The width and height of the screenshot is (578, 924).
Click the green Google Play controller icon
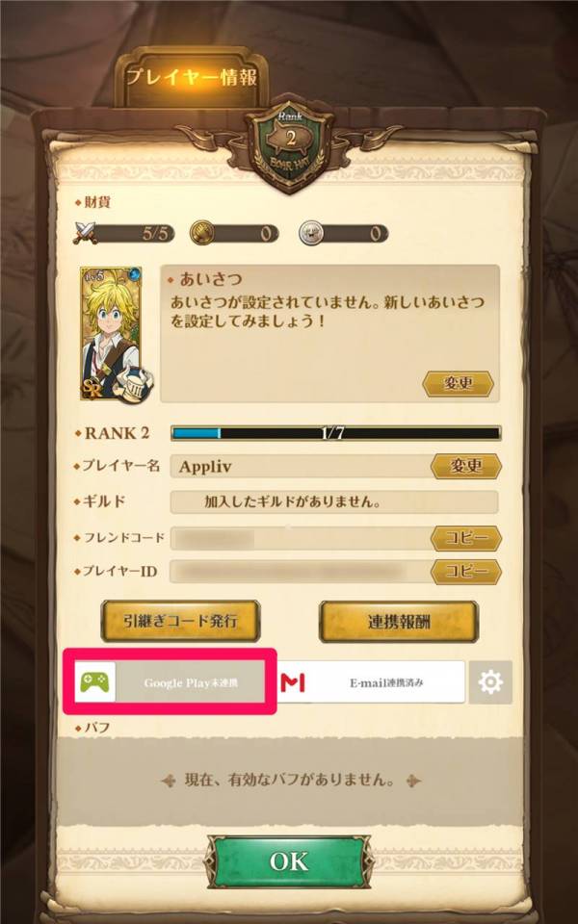(x=94, y=682)
